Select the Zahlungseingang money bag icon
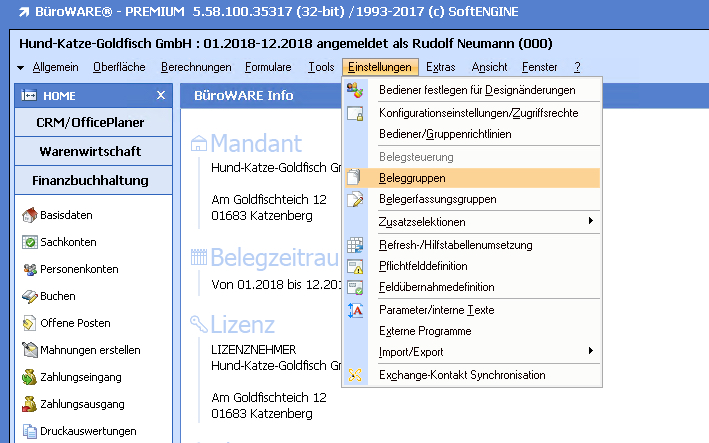The width and height of the screenshot is (709, 443). coord(29,377)
